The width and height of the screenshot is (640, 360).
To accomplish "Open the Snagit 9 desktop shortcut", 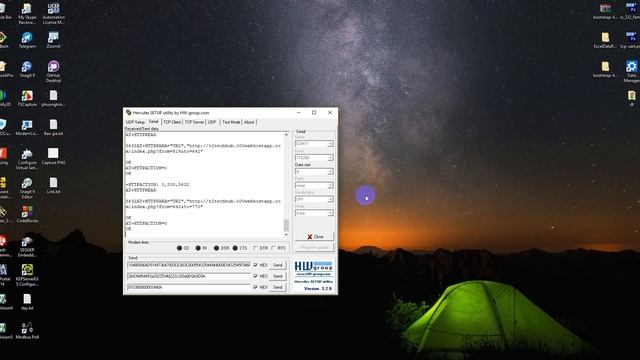I will point(27,69).
